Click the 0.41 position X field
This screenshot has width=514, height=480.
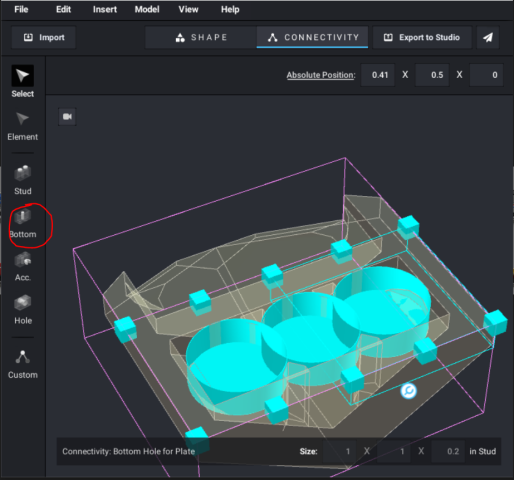pyautogui.click(x=378, y=75)
